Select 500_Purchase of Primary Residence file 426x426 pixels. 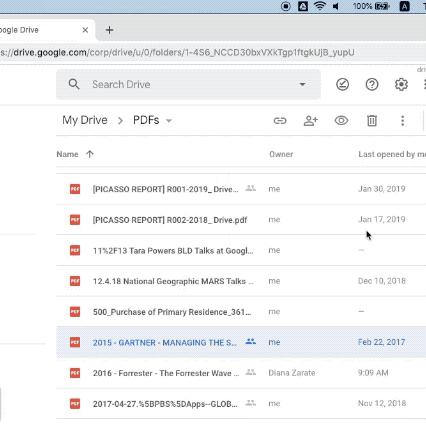[241, 312]
